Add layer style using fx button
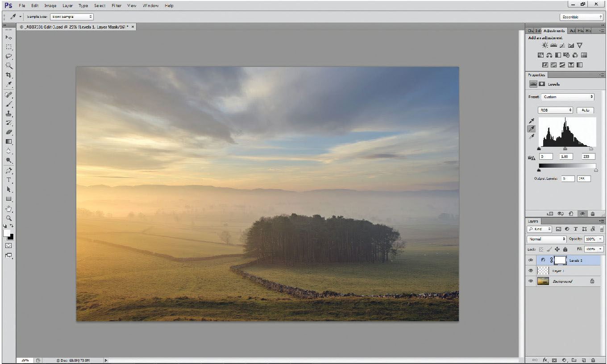Image resolution: width=607 pixels, height=364 pixels. [x=545, y=360]
